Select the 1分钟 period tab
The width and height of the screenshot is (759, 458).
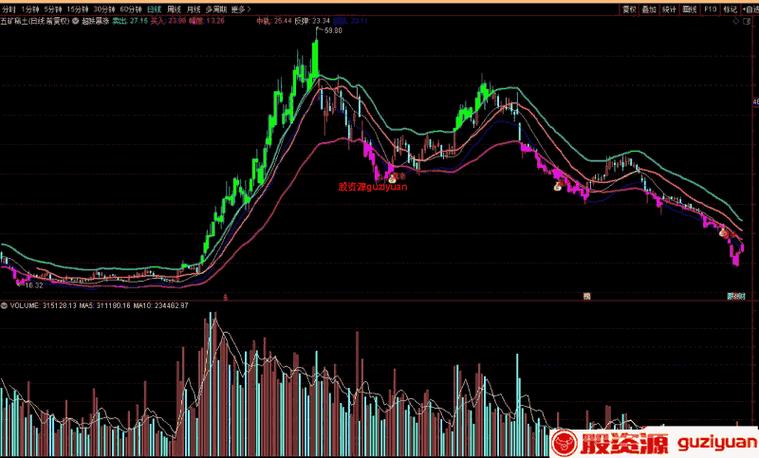[30, 9]
